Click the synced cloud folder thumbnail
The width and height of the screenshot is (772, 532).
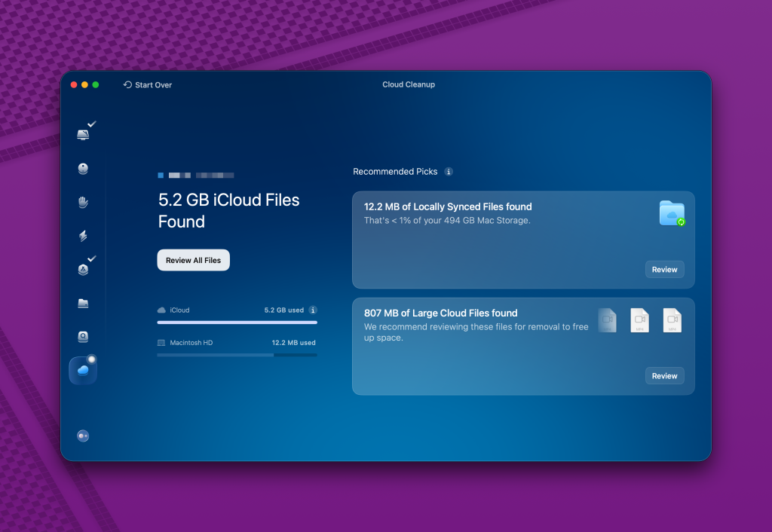coord(672,213)
